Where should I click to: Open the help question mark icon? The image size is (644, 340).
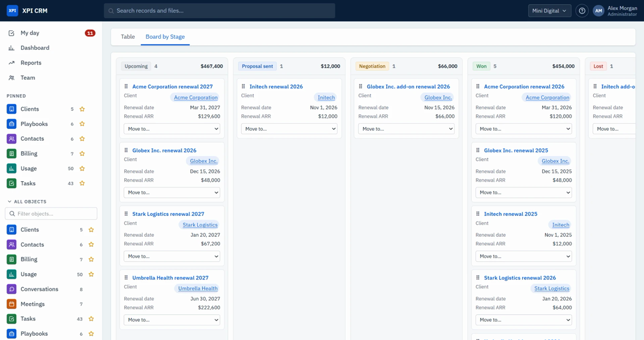(582, 11)
